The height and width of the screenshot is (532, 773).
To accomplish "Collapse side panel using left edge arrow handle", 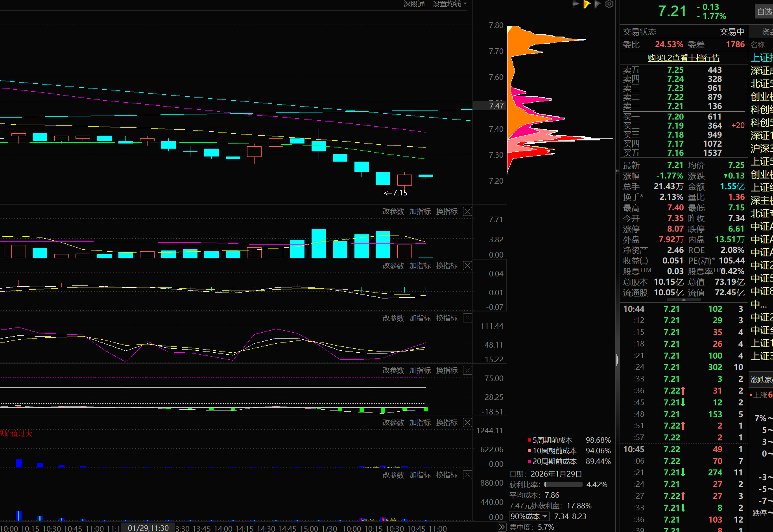I will [x=617, y=360].
